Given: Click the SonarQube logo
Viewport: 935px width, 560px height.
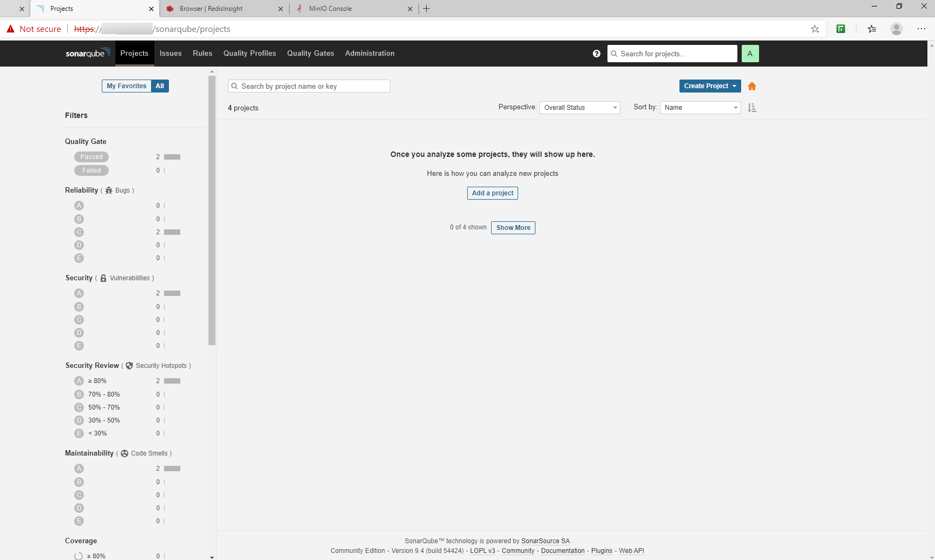Looking at the screenshot, I should pos(88,52).
